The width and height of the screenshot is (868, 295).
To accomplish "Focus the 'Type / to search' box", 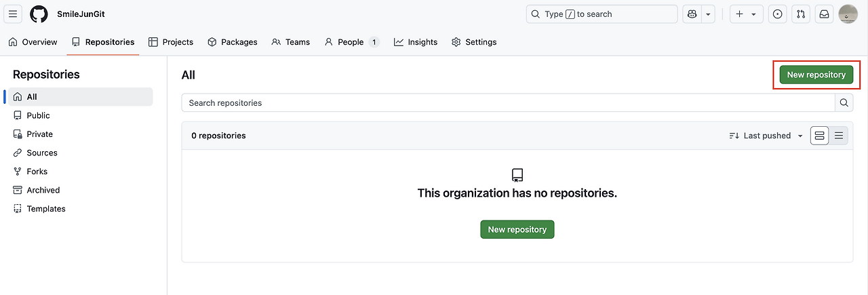I will click(601, 14).
